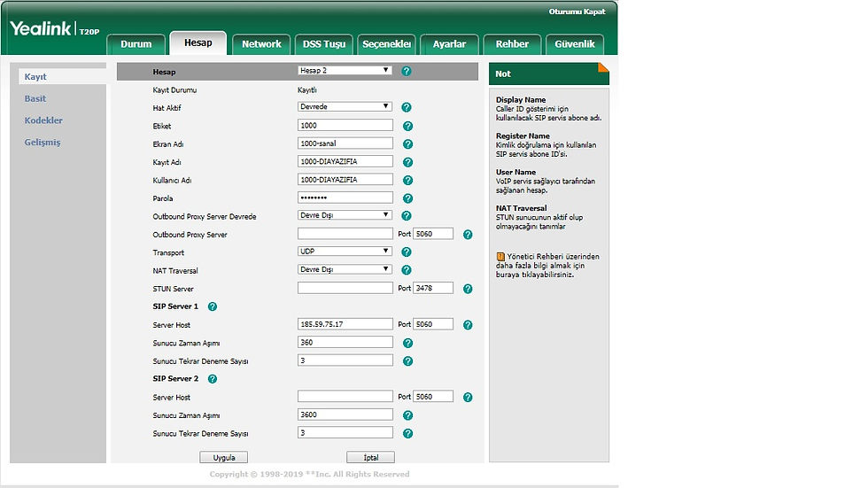This screenshot has width=868, height=488.
Task: Click the Kayıt Adı input field
Action: (345, 161)
